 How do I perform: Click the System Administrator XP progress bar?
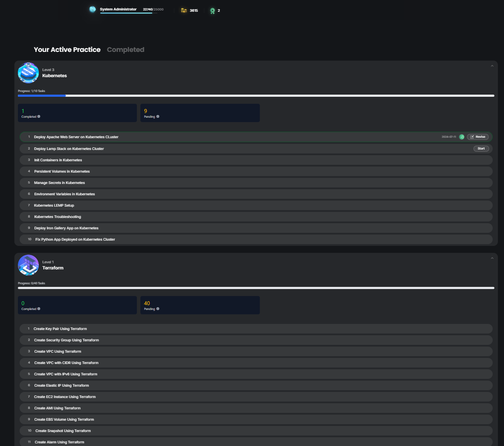(x=129, y=13)
